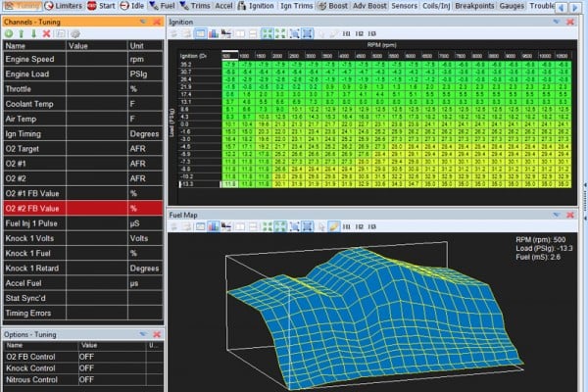588x392 pixels.
Task: Switch to the Limiters tab
Action: pyautogui.click(x=63, y=6)
